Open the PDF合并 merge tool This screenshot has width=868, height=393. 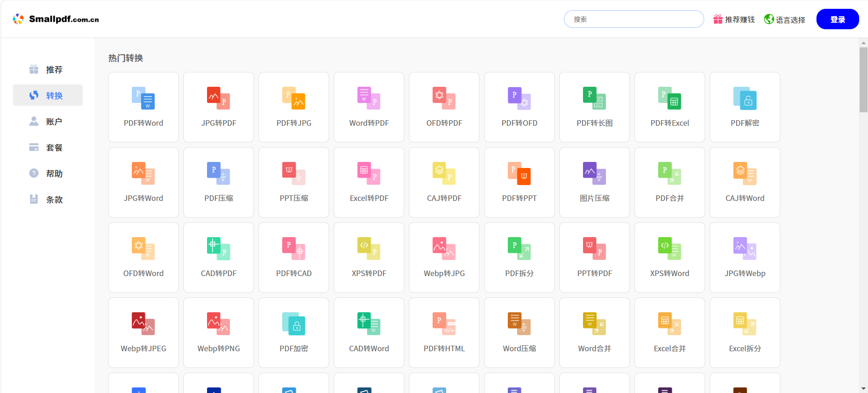pyautogui.click(x=669, y=182)
